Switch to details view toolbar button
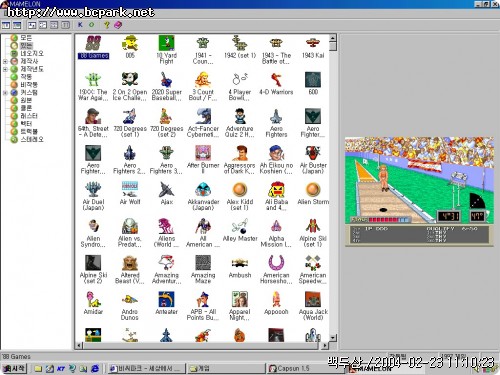Image resolution: width=500 pixels, height=375 pixels. [65, 25]
